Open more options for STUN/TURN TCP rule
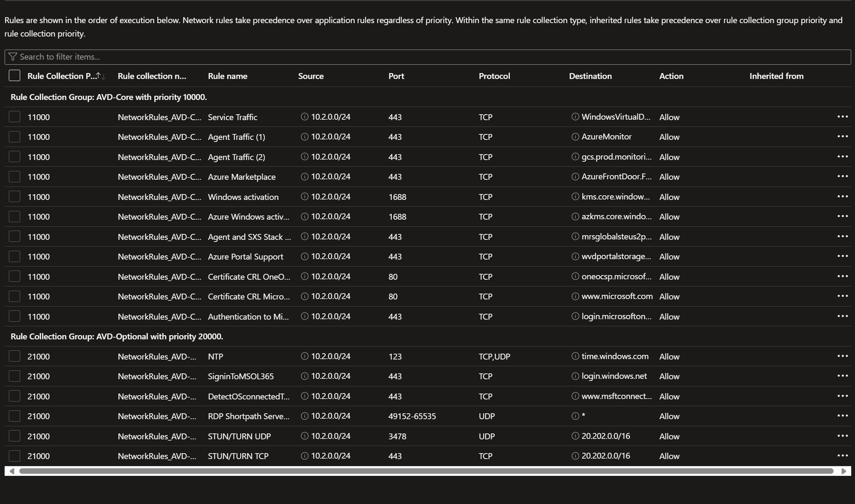855x504 pixels. click(x=842, y=456)
